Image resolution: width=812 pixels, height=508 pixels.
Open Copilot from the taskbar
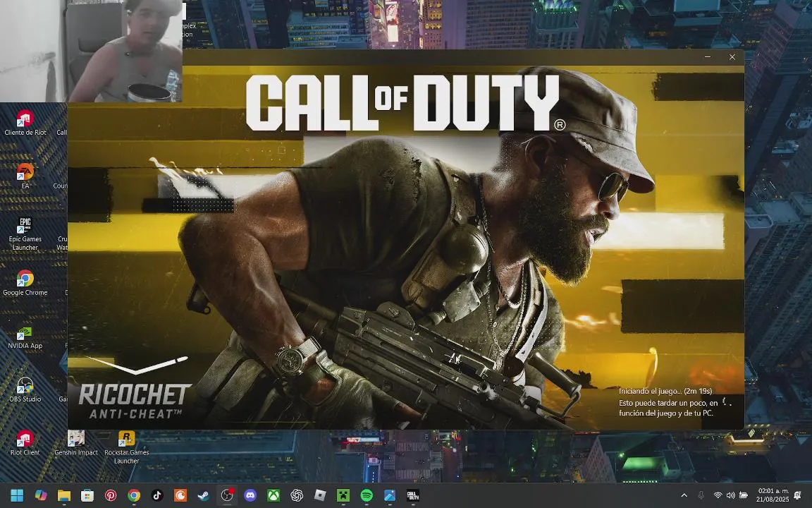point(40,495)
